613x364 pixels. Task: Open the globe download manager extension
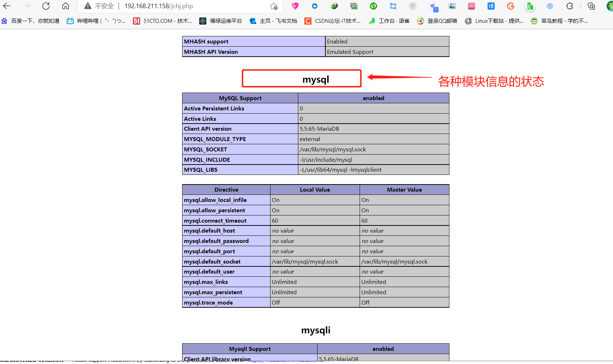(334, 6)
